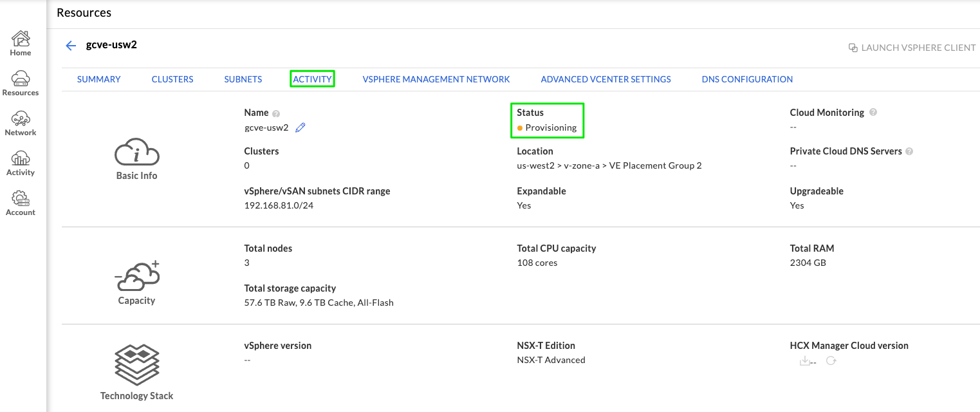This screenshot has width=980, height=412.
Task: Click the location value us-west2 > v-zone-a
Action: click(609, 165)
